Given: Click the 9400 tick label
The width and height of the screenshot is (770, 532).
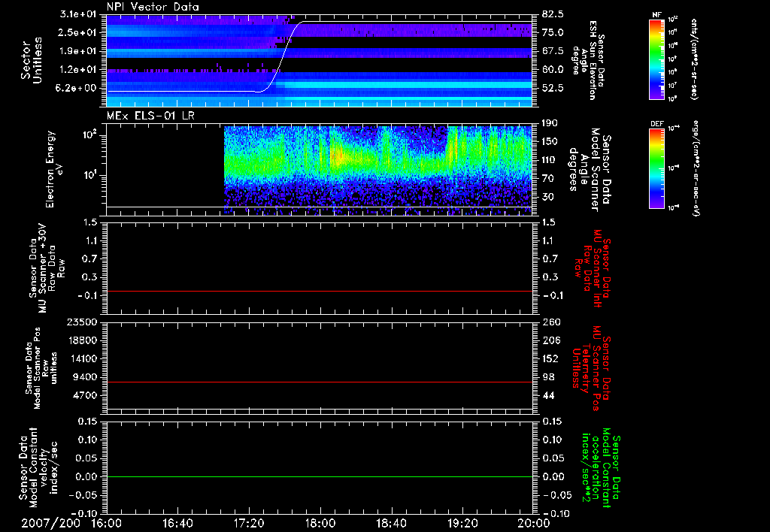Looking at the screenshot, I should pos(85,377).
